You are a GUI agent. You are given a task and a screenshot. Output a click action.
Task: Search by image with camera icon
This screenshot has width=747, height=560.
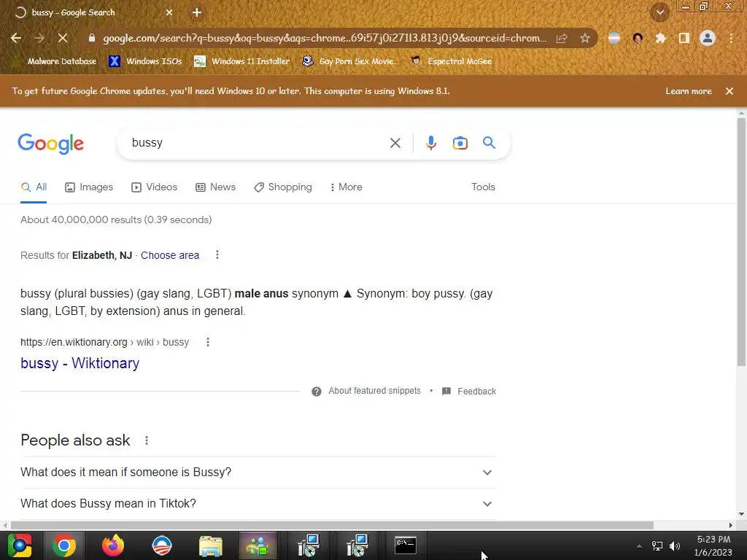(x=460, y=143)
